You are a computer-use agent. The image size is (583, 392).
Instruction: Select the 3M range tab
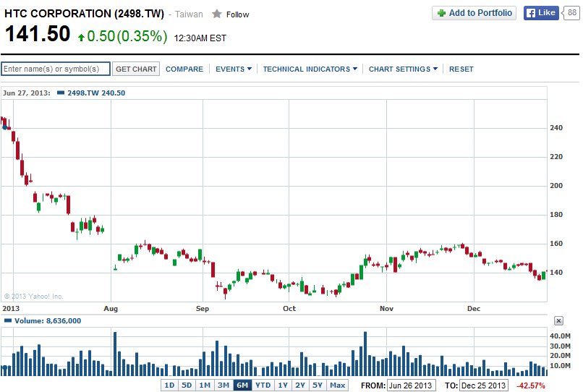[x=224, y=385]
